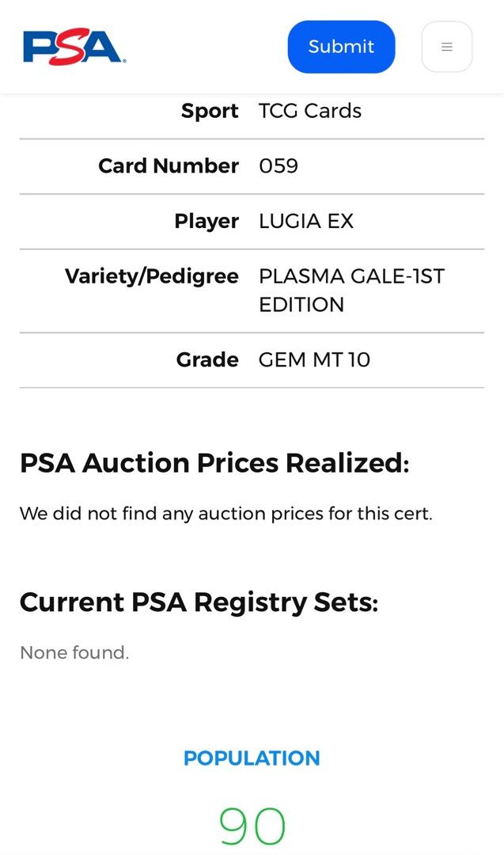Select the PLASMA GALE-1ST EDITION text
504x855 pixels.
click(351, 290)
